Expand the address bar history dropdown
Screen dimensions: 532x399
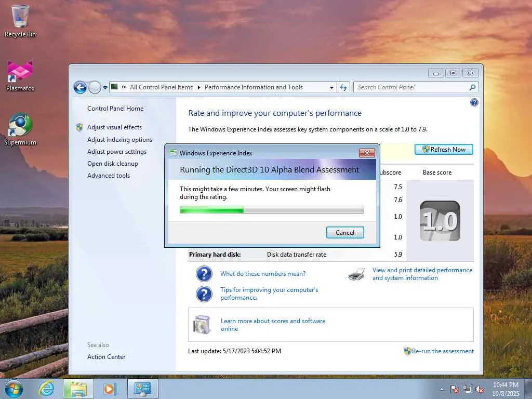coord(331,87)
